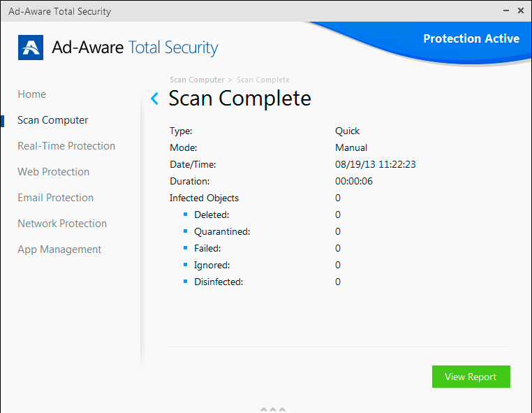Viewport: 532px width, 413px height.
Task: Open Real-Time Protection settings
Action: tap(66, 146)
